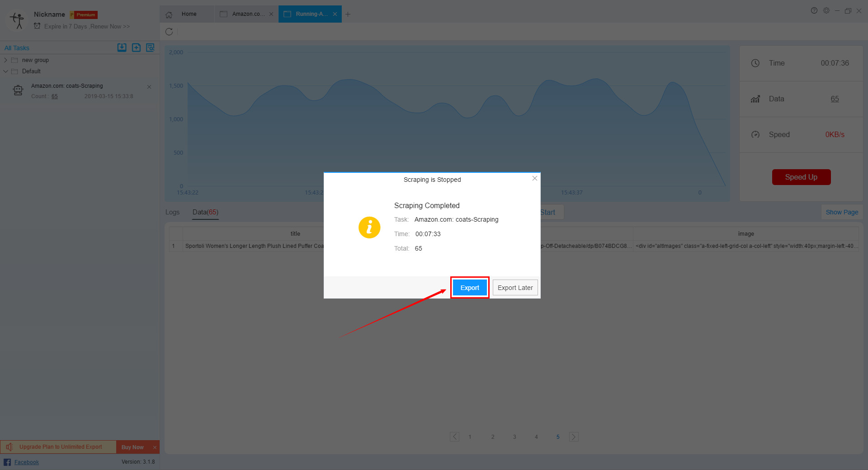Click the new task plus icon
868x470 pixels.
tap(136, 47)
